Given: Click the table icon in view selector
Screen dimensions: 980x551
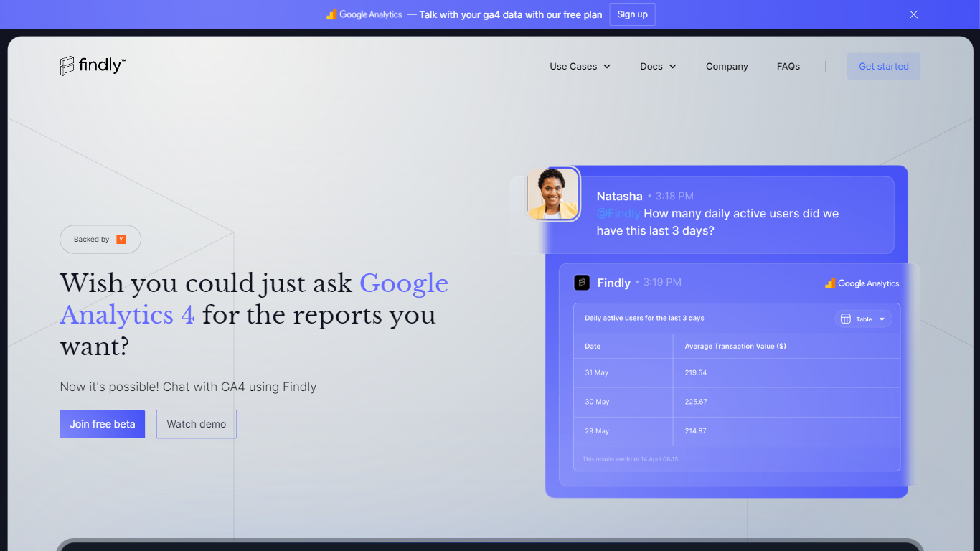Looking at the screenshot, I should [846, 319].
